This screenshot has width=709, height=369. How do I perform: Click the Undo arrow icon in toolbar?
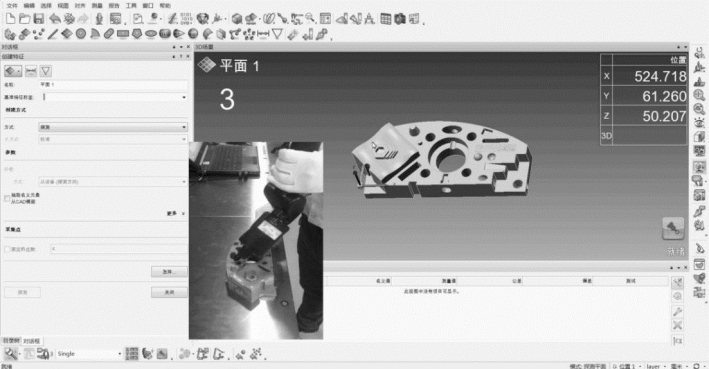[55, 19]
